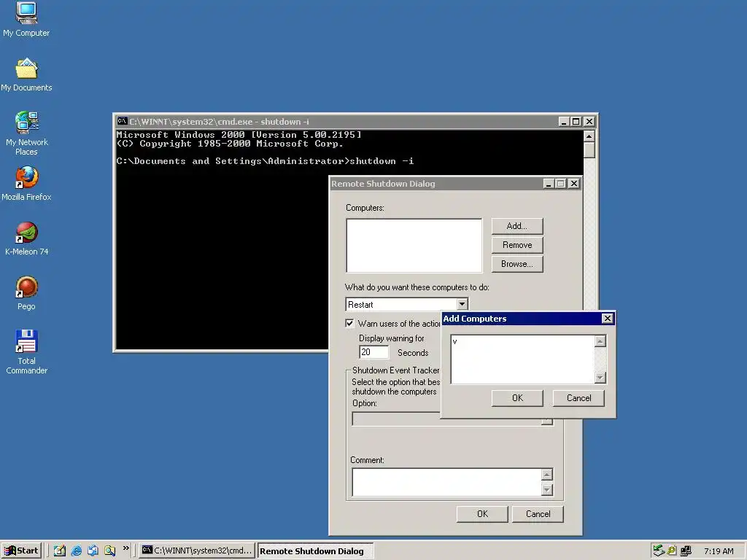Click Add Computers scroll down arrow
This screenshot has height=560, width=747.
click(600, 378)
